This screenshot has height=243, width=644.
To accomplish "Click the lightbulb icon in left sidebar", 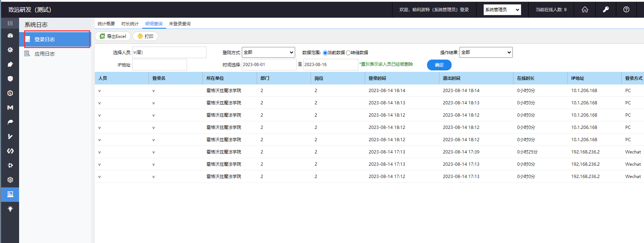I will click(10, 209).
